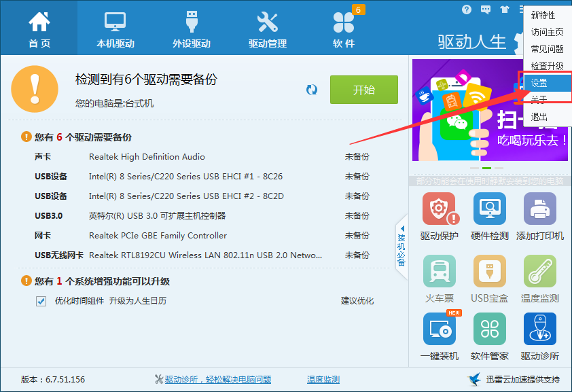Select Realtek PCIe GBE Family Controller row
572x392 pixels.
202,236
